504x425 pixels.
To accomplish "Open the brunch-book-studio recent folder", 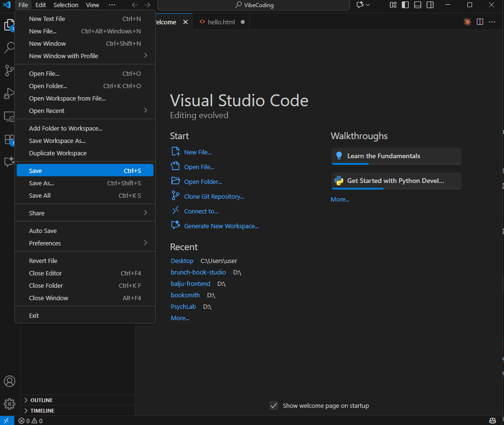I will (198, 272).
